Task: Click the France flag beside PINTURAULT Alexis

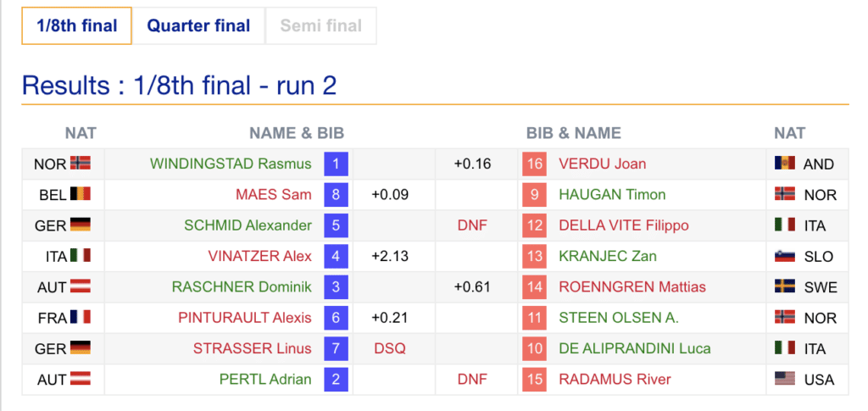Action: [81, 318]
